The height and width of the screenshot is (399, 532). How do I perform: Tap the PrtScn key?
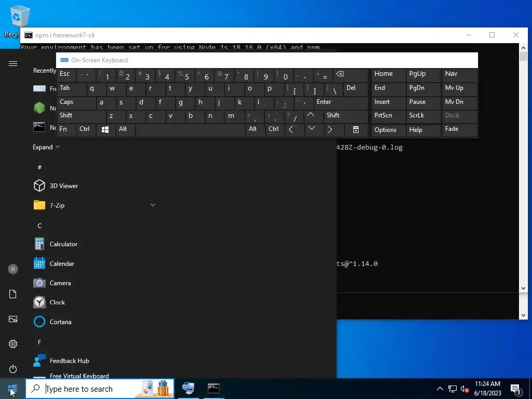[389, 116]
